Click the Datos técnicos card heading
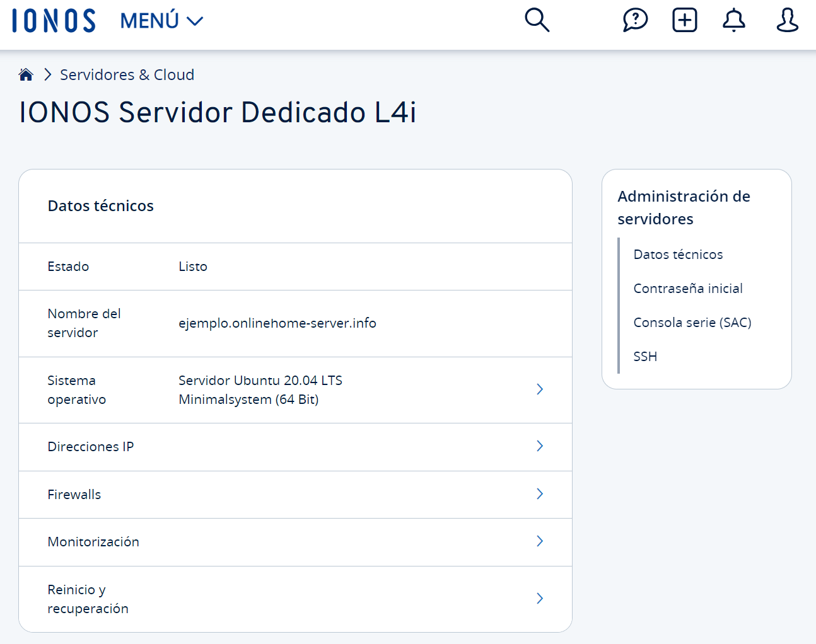816x644 pixels. point(101,206)
